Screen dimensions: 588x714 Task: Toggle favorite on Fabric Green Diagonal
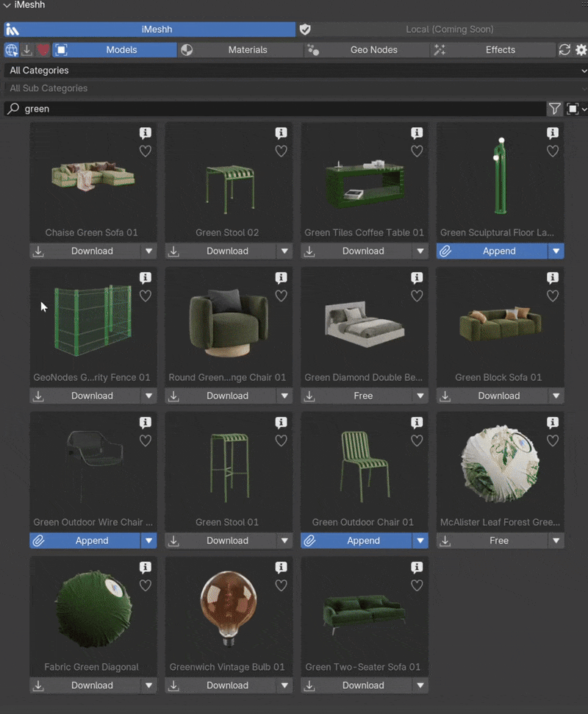pos(146,585)
